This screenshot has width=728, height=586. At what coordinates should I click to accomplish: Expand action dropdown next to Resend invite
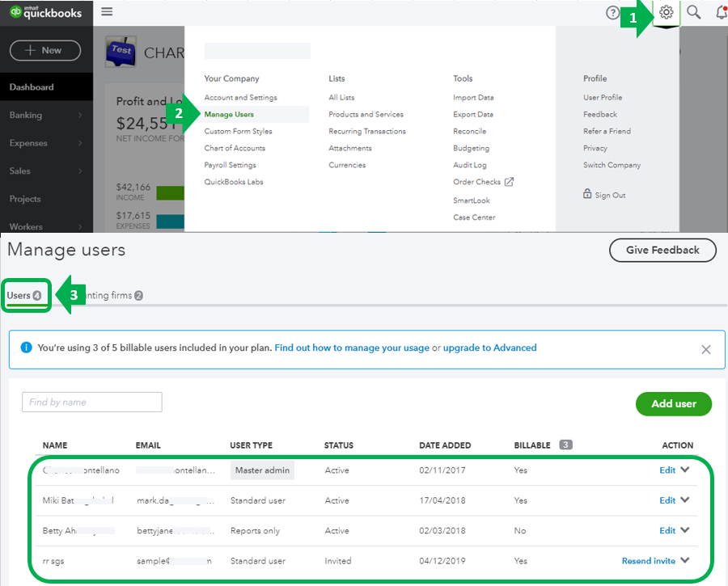(x=685, y=560)
